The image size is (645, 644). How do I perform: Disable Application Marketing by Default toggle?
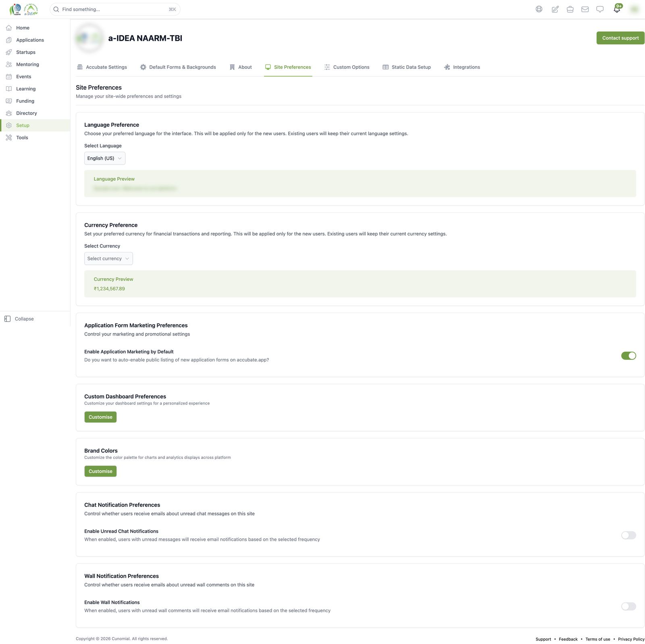[628, 356]
